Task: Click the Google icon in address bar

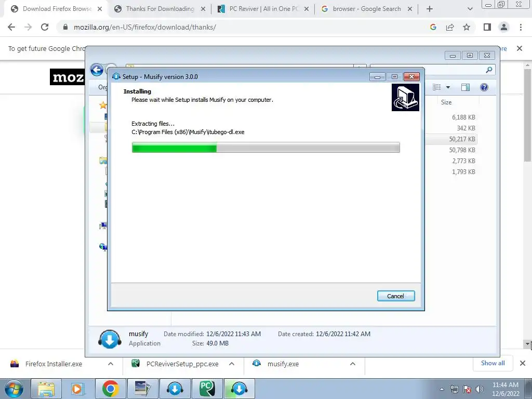Action: [x=433, y=27]
